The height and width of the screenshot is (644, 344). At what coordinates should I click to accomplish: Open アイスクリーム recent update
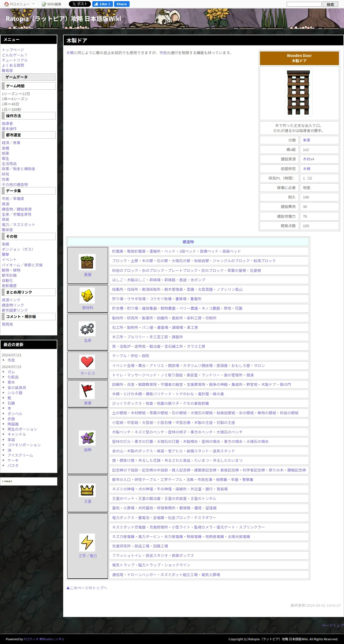(x=20, y=455)
